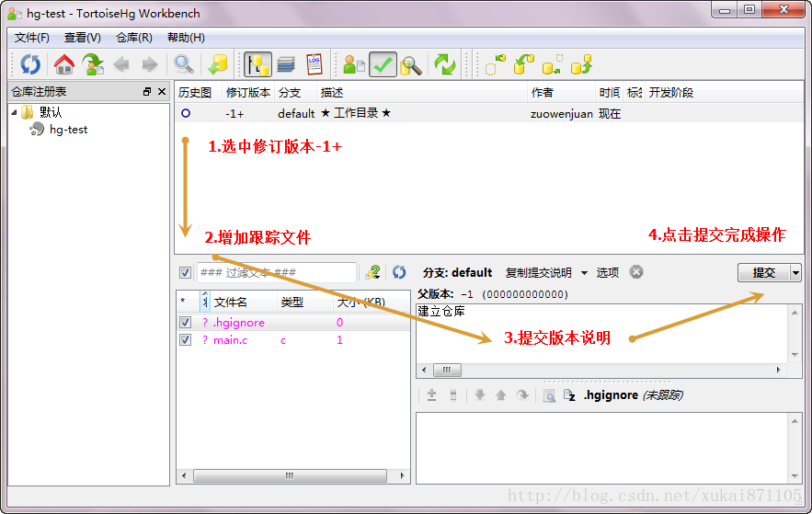This screenshot has height=514, width=812.
Task: Open the 查看(V) menu
Action: click(82, 38)
